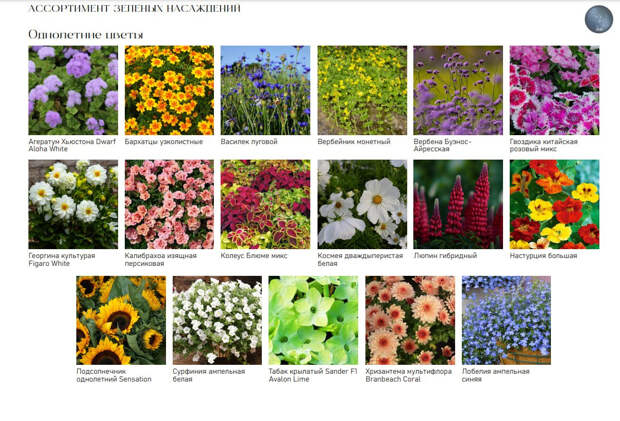Click the Колеус Блюме микс picture
This screenshot has height=421, width=620.
click(265, 204)
